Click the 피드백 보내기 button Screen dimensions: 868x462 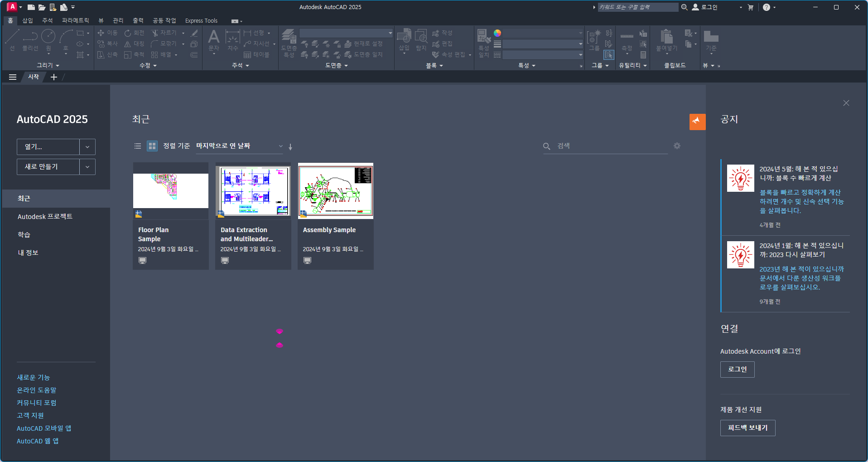pos(747,428)
